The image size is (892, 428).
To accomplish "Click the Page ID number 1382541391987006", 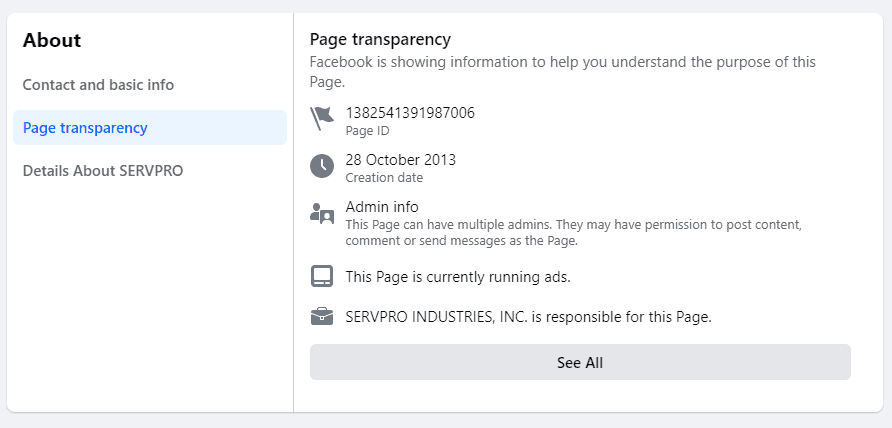I will 410,113.
